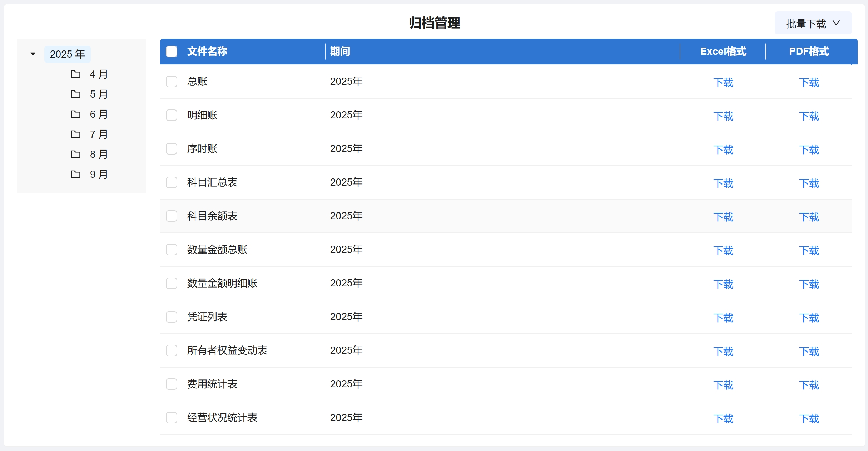Click the folder icon for 8 月
The width and height of the screenshot is (868, 451).
tap(76, 154)
